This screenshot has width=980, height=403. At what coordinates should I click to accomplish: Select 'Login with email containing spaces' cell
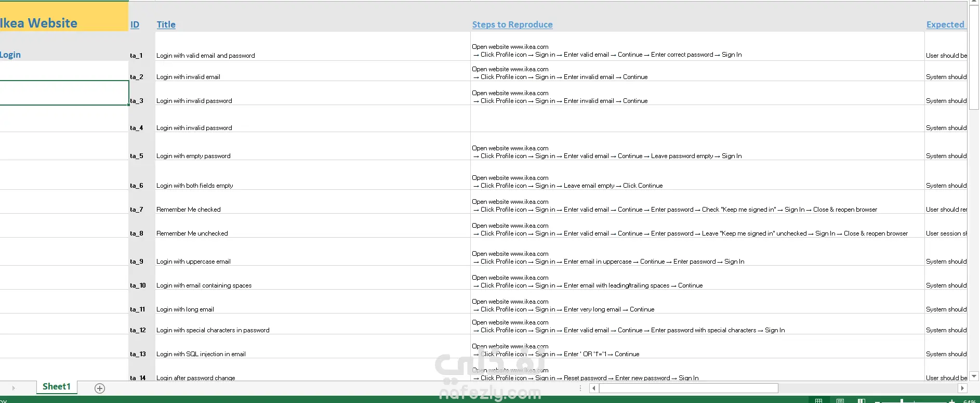pos(312,278)
